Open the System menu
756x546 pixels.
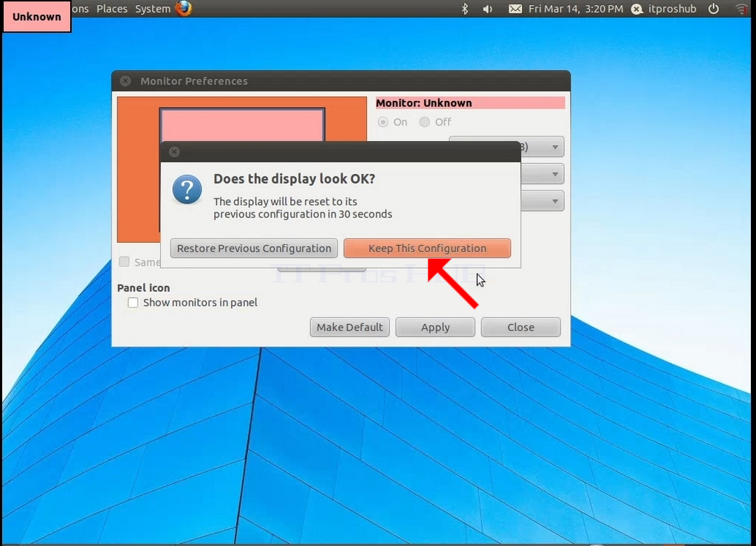pyautogui.click(x=153, y=9)
